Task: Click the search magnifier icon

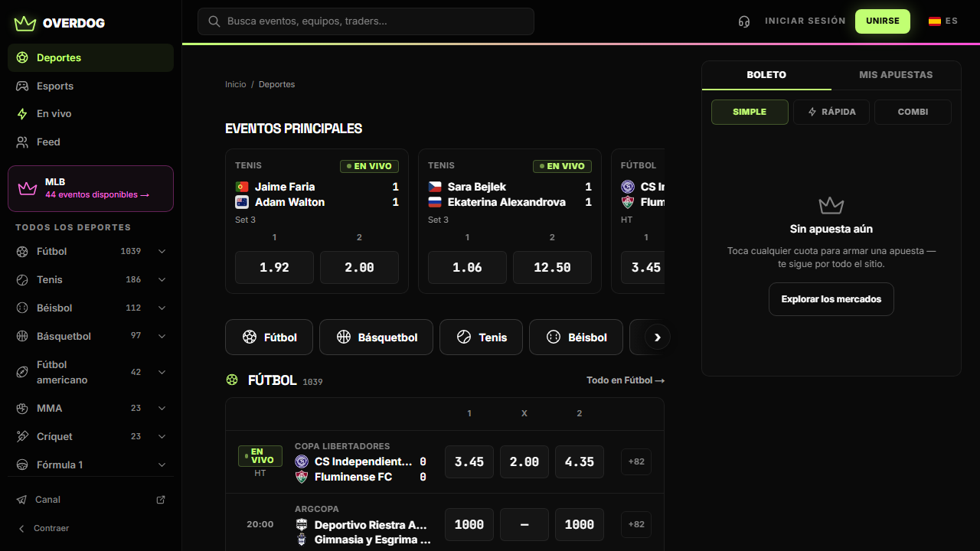Action: click(214, 21)
